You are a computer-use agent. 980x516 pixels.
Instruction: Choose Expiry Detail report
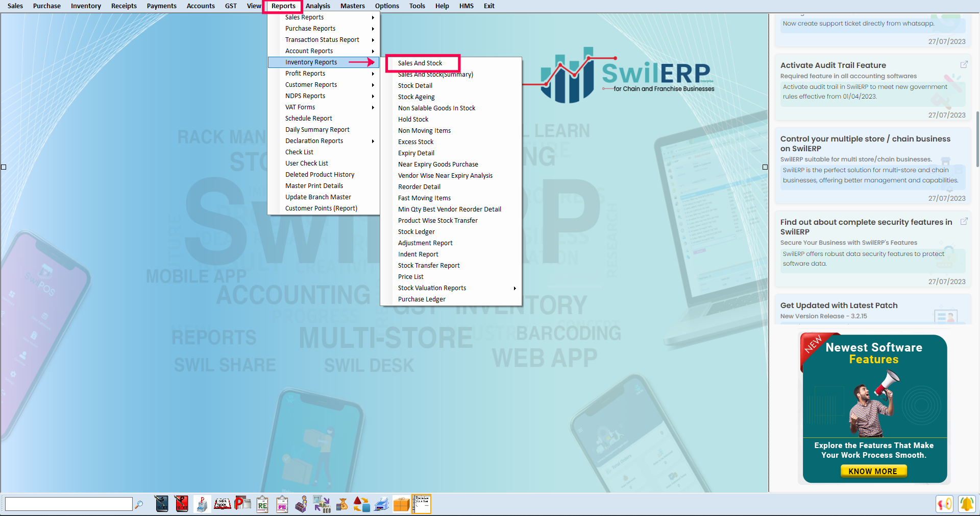point(416,153)
